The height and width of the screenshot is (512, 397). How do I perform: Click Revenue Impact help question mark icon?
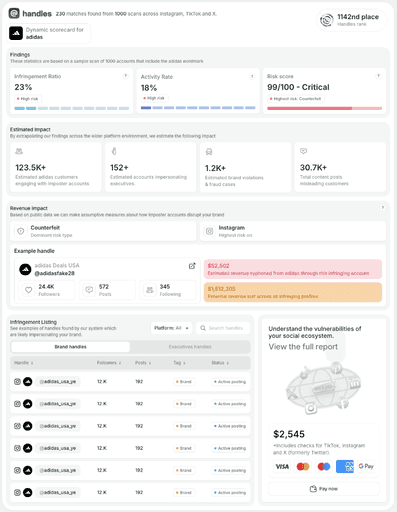[x=383, y=208]
